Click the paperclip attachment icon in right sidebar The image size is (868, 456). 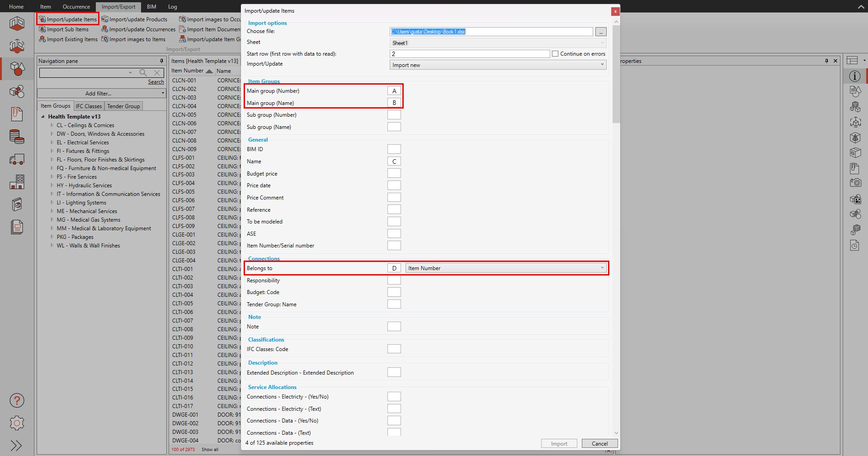pos(854,168)
